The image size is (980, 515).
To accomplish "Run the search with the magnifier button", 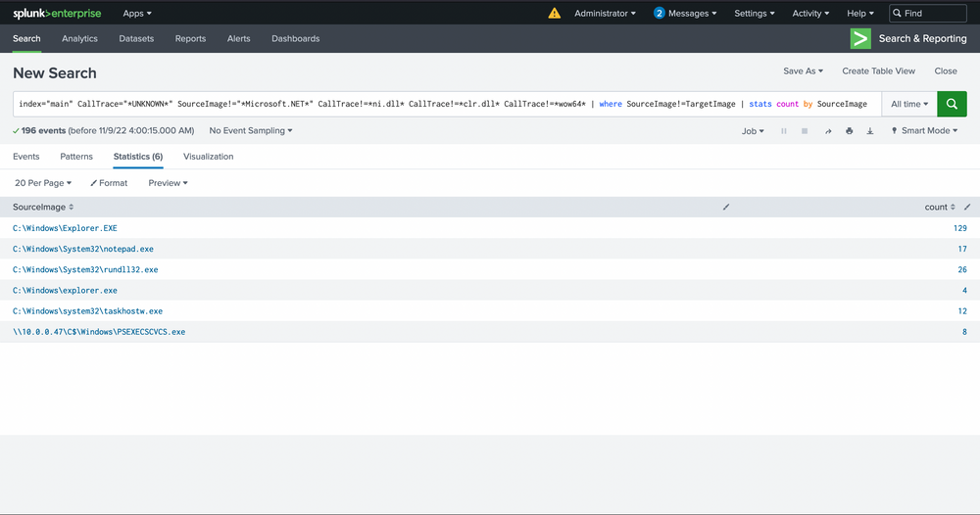I will coord(952,104).
